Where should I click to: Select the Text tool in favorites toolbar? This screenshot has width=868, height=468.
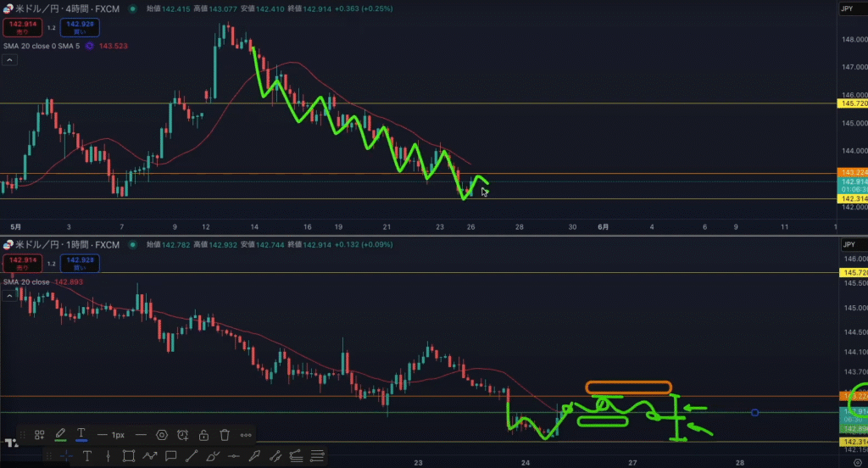click(x=87, y=456)
